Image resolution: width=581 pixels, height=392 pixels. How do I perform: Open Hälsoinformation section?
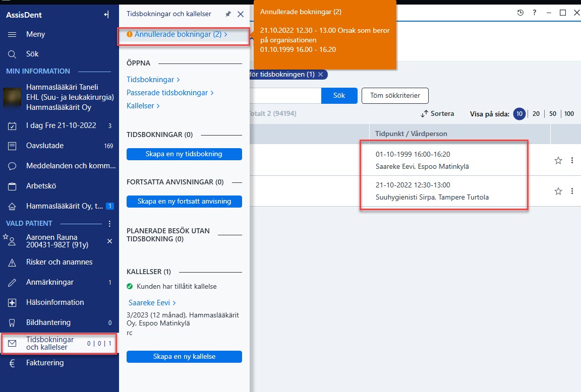click(x=60, y=302)
